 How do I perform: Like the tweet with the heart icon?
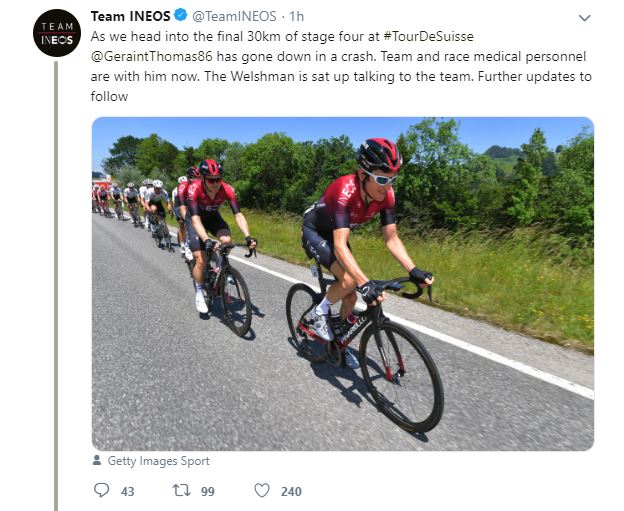262,491
